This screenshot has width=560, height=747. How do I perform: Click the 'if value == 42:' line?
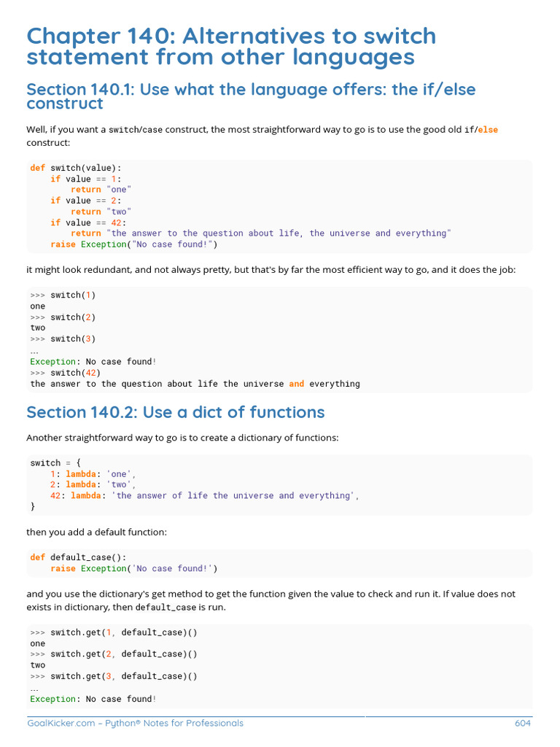pos(87,222)
